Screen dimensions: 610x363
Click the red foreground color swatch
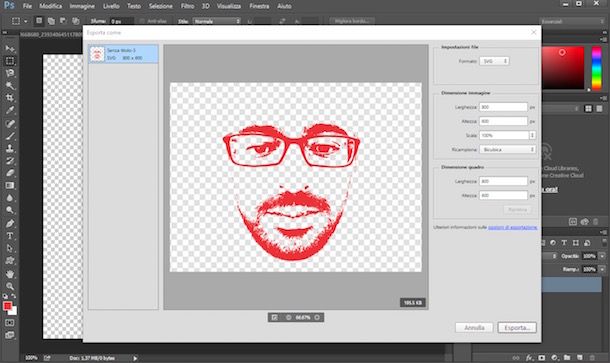click(x=7, y=306)
